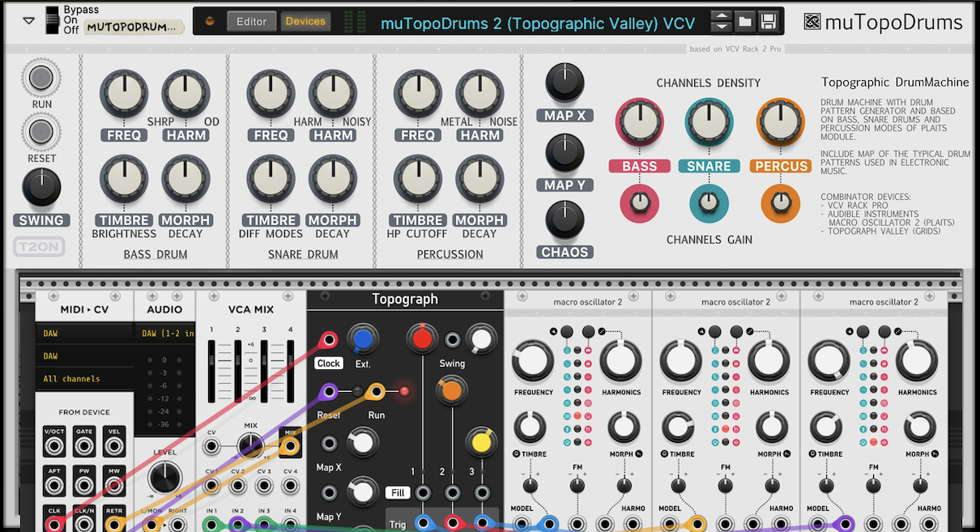Open the All channels dropdown in MIDI-CV

pos(84,378)
